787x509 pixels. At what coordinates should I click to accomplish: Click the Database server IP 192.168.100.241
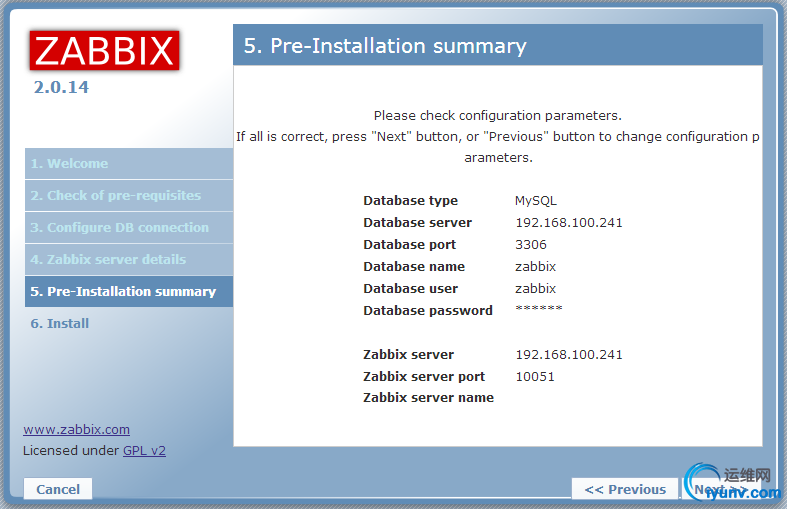point(569,222)
